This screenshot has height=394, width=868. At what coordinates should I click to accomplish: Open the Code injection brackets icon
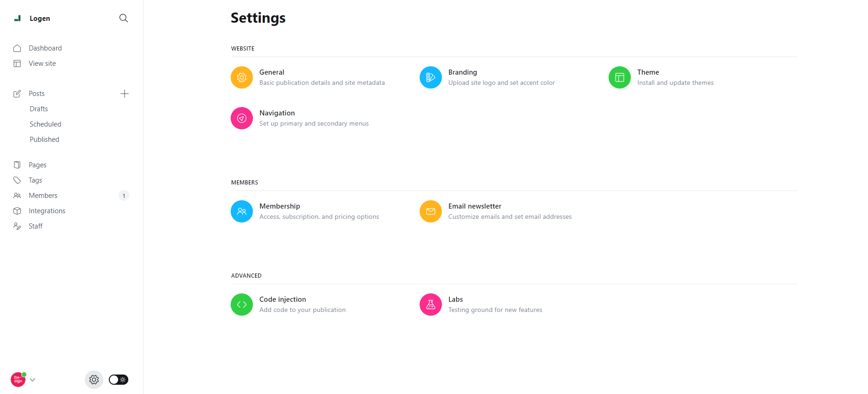(242, 305)
